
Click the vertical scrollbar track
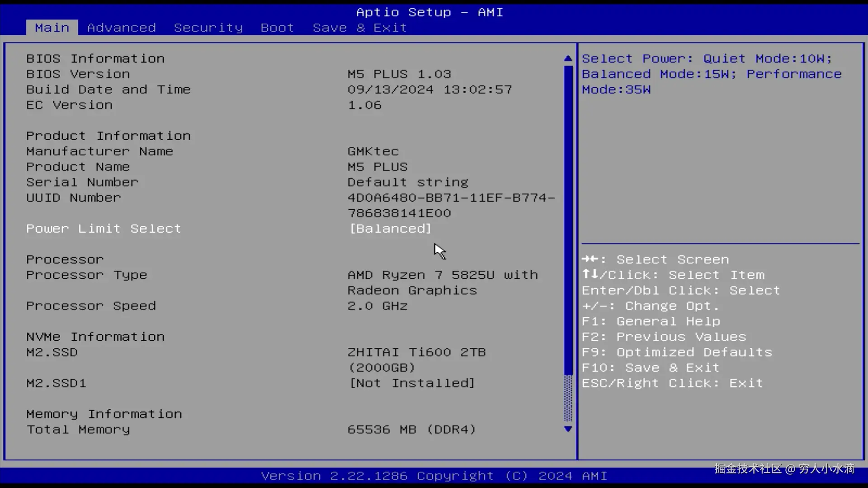[568, 398]
